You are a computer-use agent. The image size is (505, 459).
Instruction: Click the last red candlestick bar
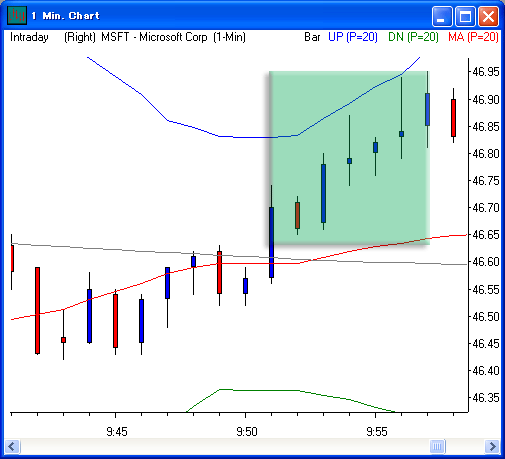click(x=453, y=118)
